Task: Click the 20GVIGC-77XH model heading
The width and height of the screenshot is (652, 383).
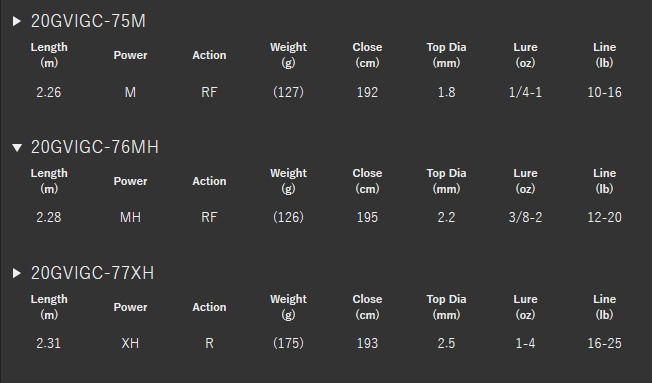Action: pos(92,273)
